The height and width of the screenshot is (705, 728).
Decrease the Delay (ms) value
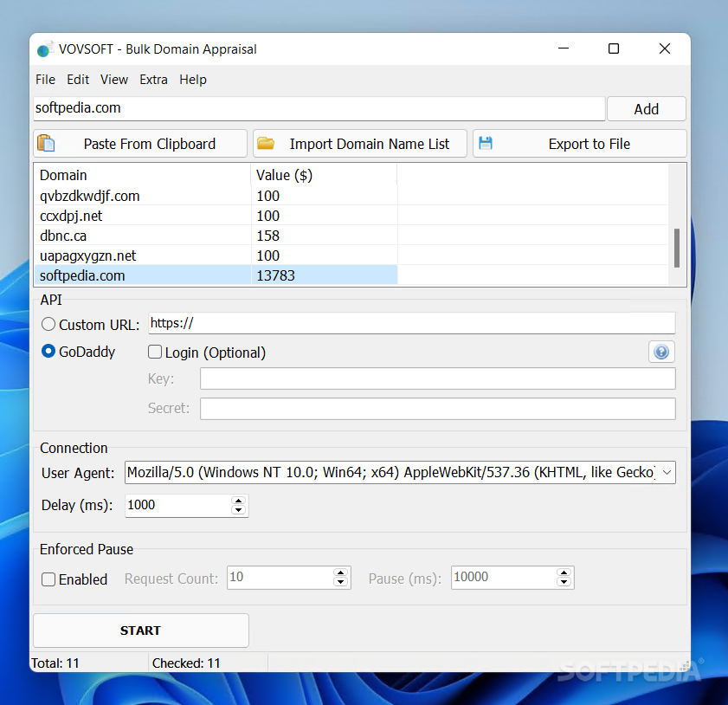tap(238, 510)
